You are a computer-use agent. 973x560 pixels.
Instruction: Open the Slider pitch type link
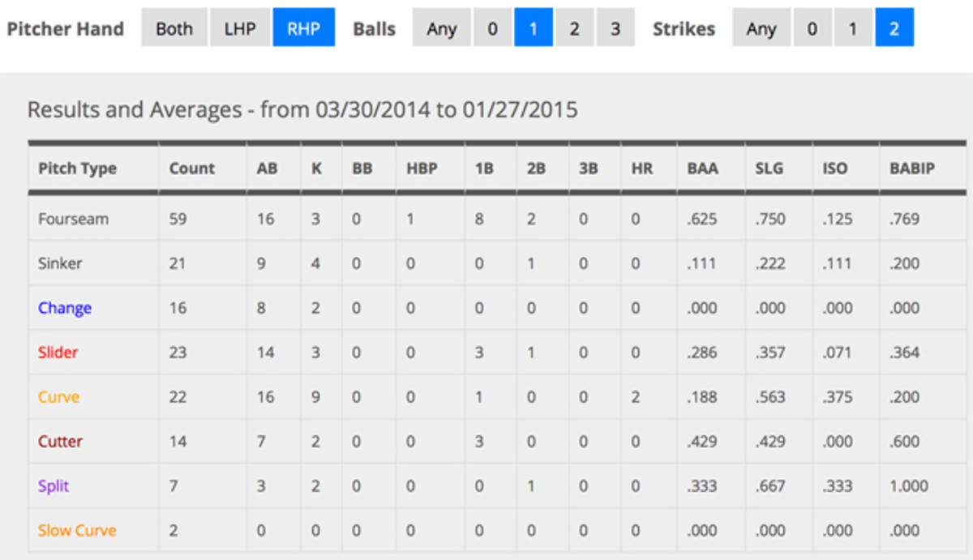point(58,353)
